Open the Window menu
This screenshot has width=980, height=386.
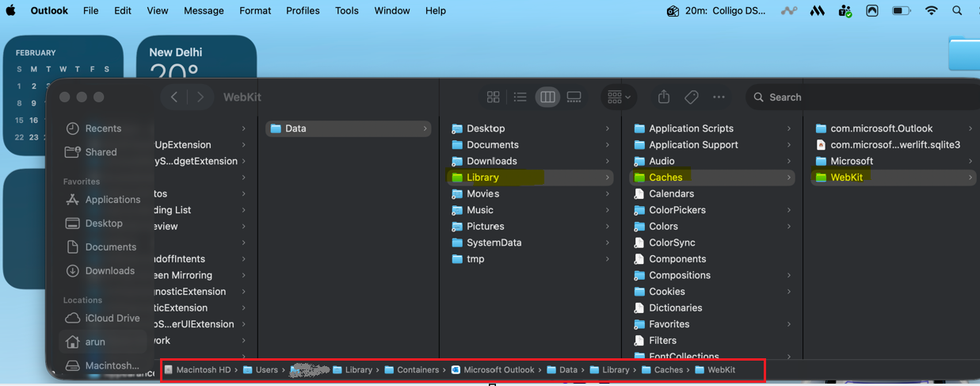tap(392, 10)
